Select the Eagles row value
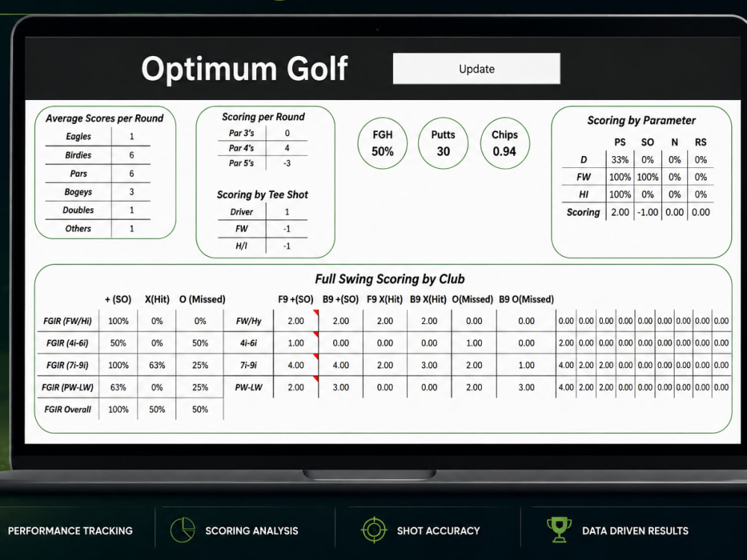Viewport: 747px width, 560px height. click(x=131, y=137)
